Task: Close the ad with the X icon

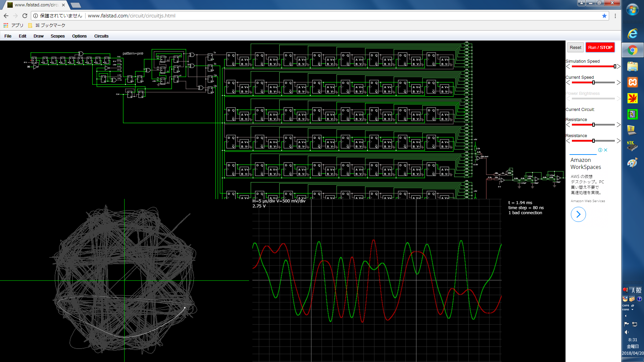Action: click(x=606, y=150)
